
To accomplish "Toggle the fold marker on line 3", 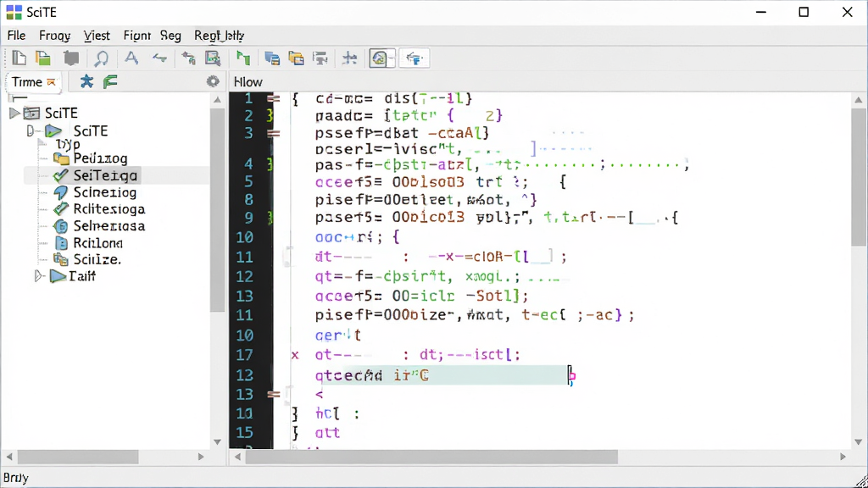I will [x=274, y=133].
